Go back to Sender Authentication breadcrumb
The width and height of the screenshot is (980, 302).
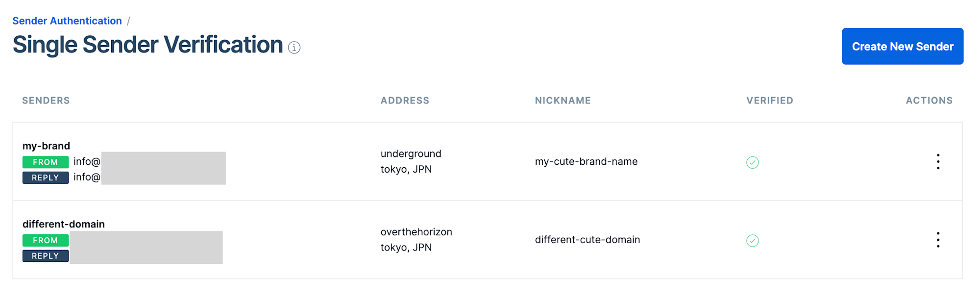[x=67, y=21]
